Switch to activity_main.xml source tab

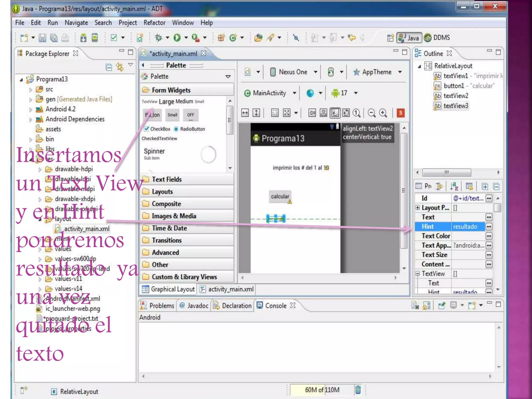(227, 289)
